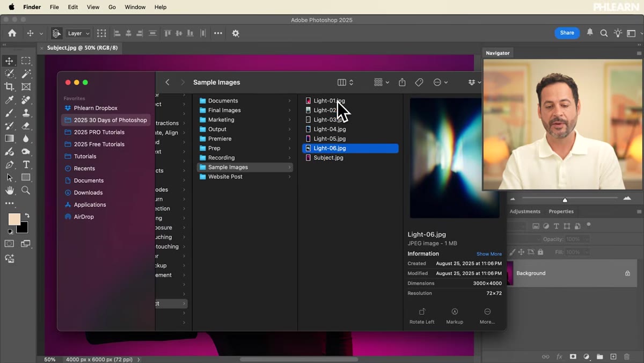Select the Rectangular Marquee tool
This screenshot has height=363, width=644.
tap(26, 61)
